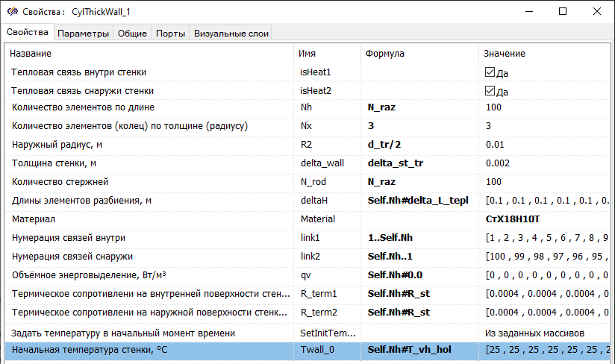The height and width of the screenshot is (364, 615).
Task: Close the CylThickWall_1 properties window
Action: click(x=597, y=11)
